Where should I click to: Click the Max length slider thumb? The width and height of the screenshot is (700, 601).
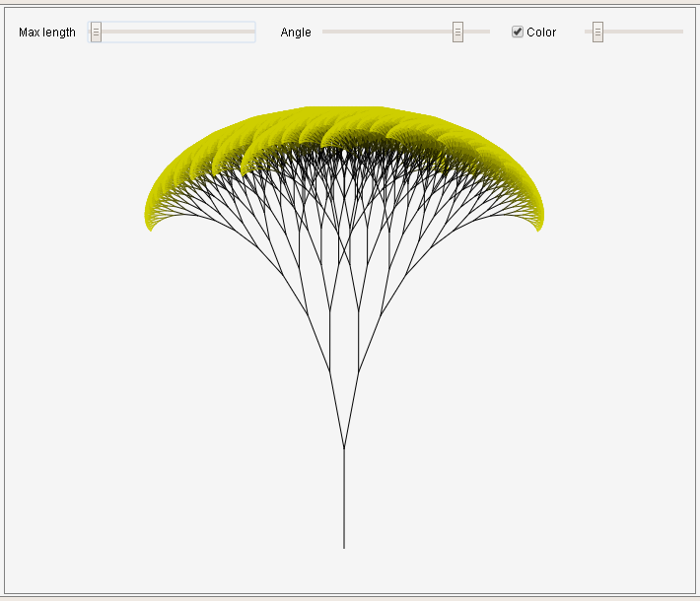(96, 33)
